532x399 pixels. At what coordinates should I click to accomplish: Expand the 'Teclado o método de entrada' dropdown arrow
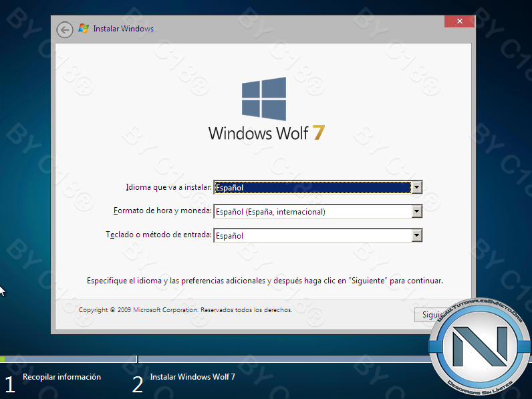[416, 235]
